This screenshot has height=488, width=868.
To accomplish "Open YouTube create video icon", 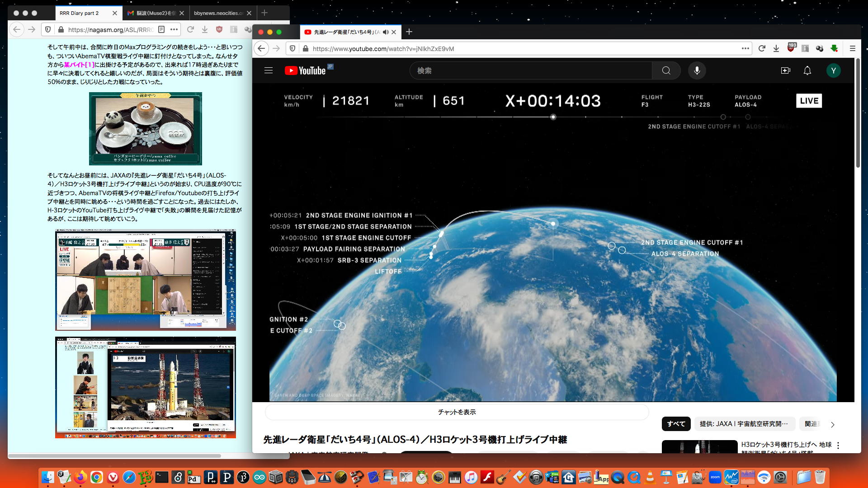I will coord(785,70).
